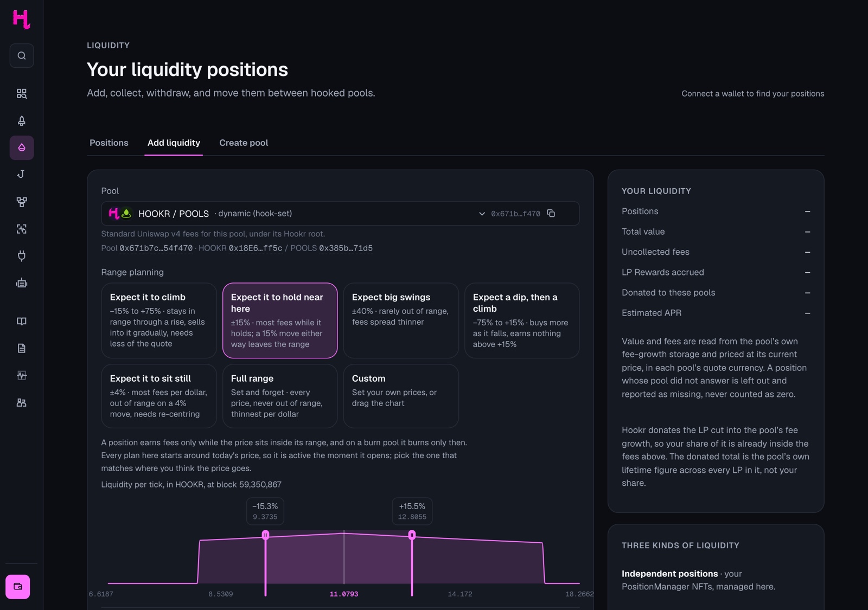868x610 pixels.
Task: Choose the 'Expect it to climb' range plan
Action: 159,320
